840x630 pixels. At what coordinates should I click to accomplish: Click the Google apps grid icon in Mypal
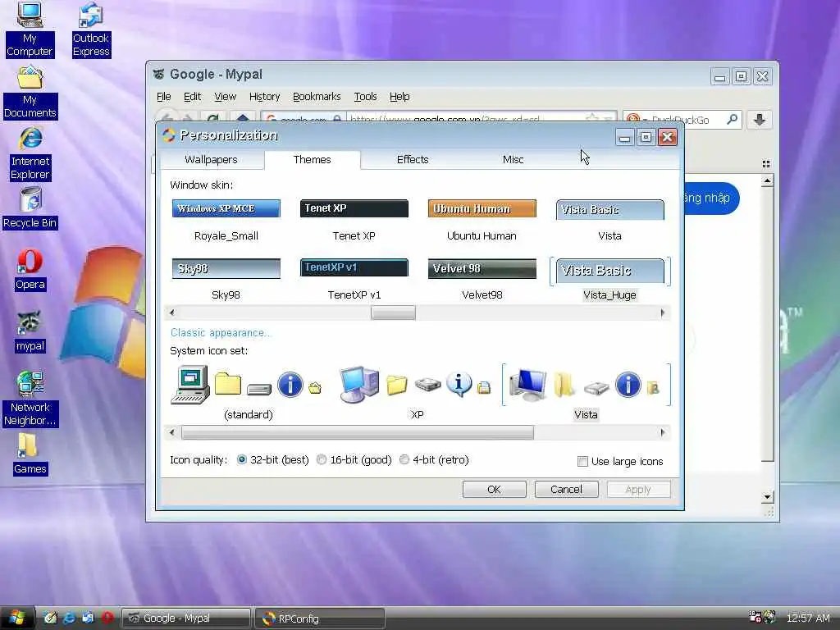point(766,164)
